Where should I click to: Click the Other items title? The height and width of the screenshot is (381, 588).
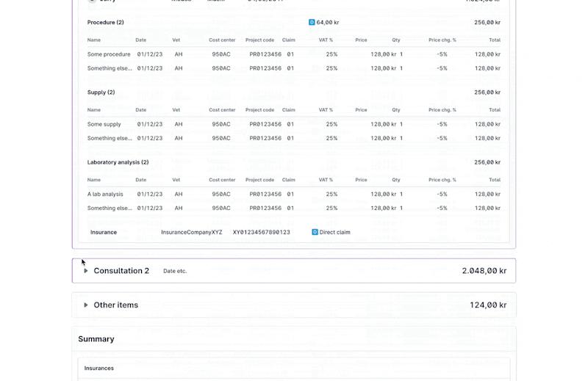click(116, 305)
